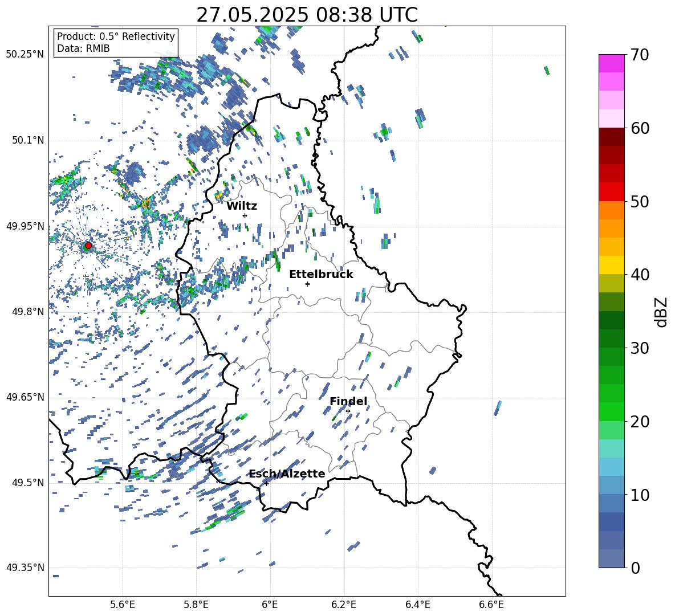Click the magenta swatch topping the colorbar
Screen dimensions: 675x616
point(611,63)
